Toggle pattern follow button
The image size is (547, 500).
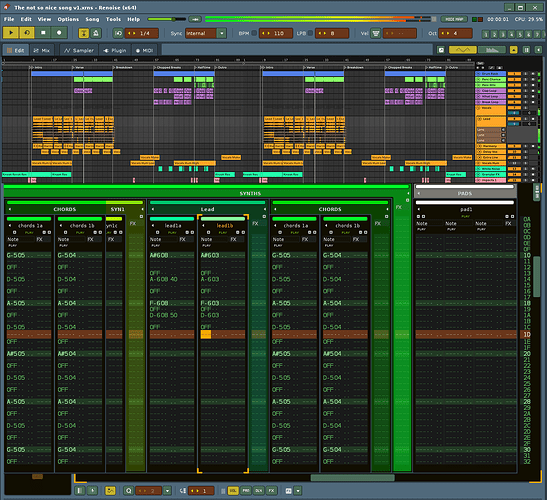pos(84,33)
